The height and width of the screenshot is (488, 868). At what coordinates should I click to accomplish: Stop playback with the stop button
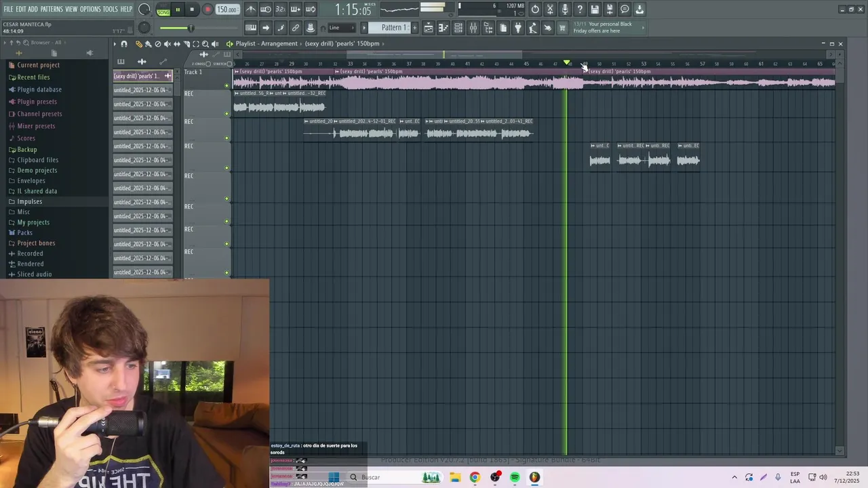[192, 10]
